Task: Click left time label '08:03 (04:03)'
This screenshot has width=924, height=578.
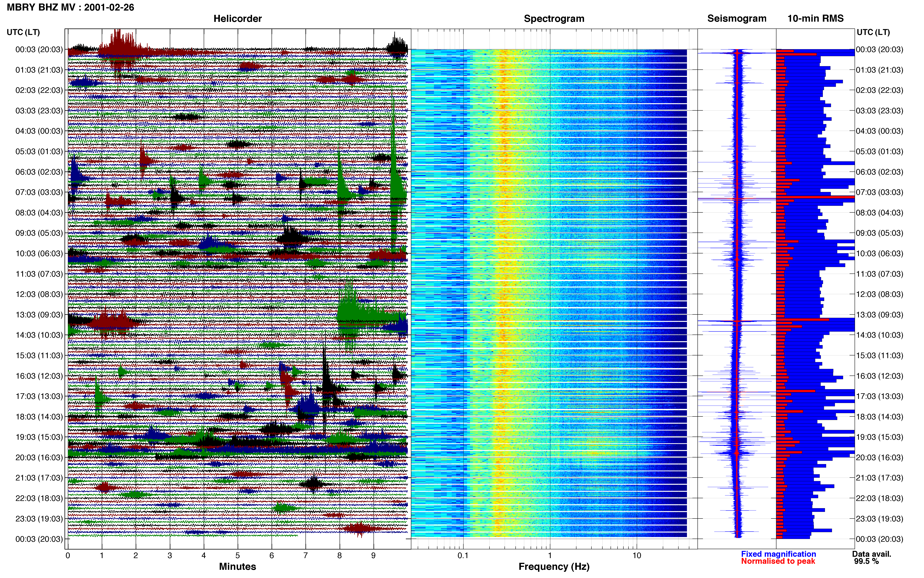Action: [39, 213]
